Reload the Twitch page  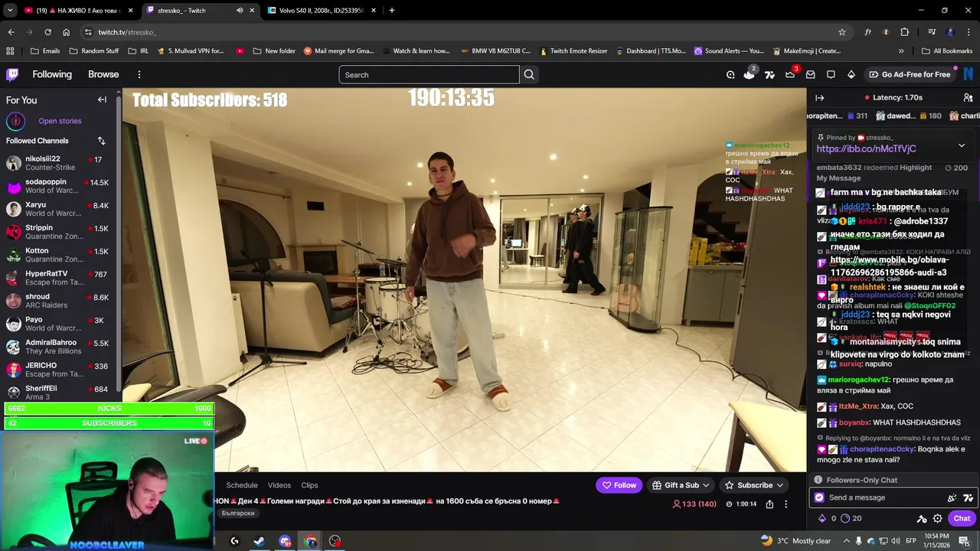coord(47,32)
